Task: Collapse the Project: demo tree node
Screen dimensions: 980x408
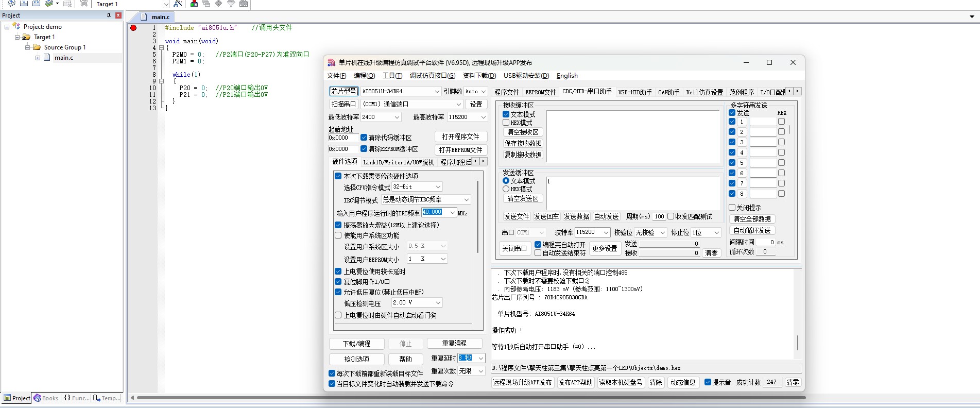Action: pyautogui.click(x=7, y=27)
